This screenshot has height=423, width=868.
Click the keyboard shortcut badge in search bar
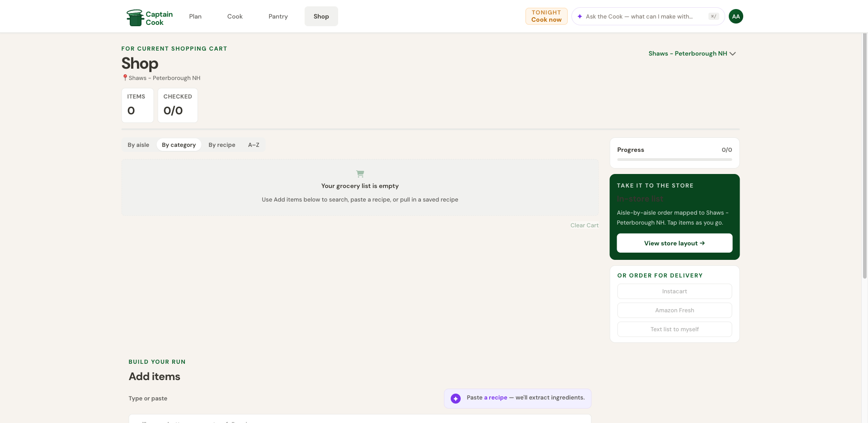[x=713, y=16]
